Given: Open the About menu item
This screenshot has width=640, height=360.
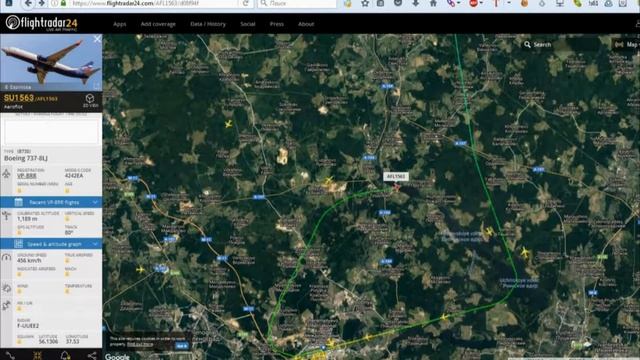Looking at the screenshot, I should click(306, 24).
